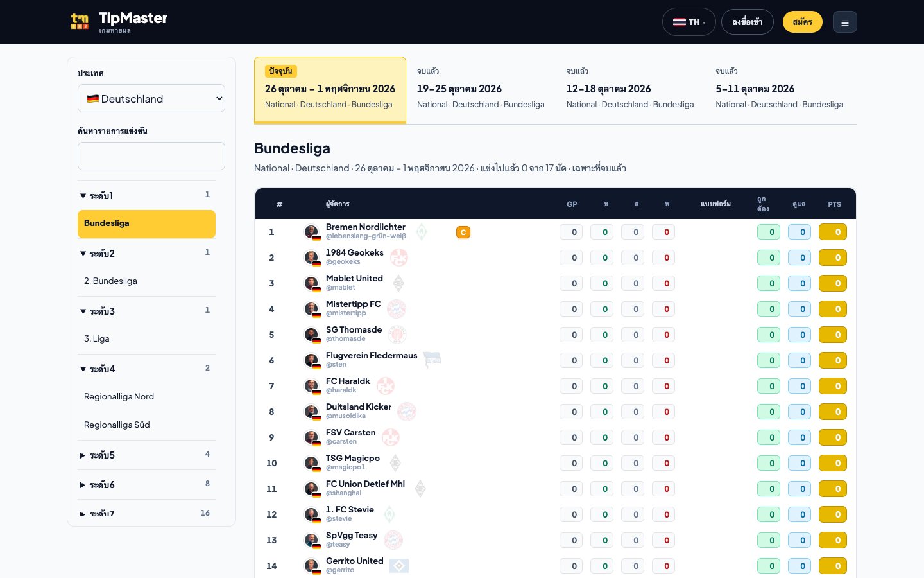Open Regionalliga Nord league
924x578 pixels.
point(146,396)
